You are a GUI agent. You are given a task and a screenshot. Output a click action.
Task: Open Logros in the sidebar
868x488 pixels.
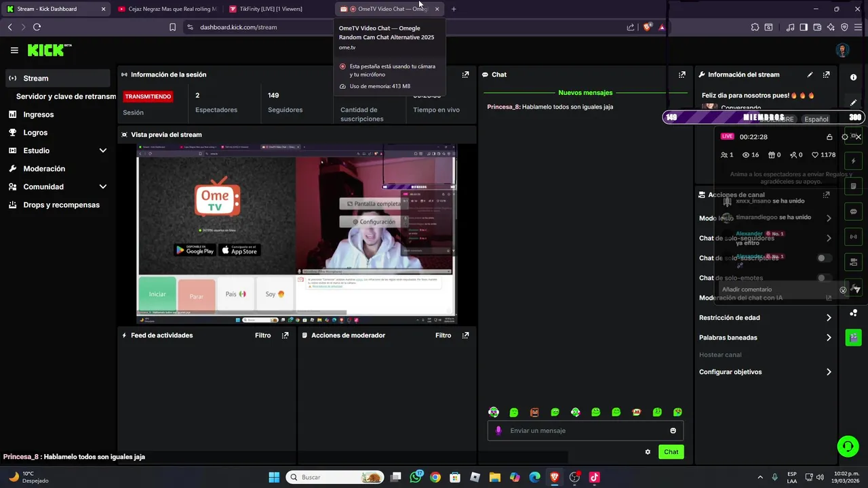[x=35, y=133]
